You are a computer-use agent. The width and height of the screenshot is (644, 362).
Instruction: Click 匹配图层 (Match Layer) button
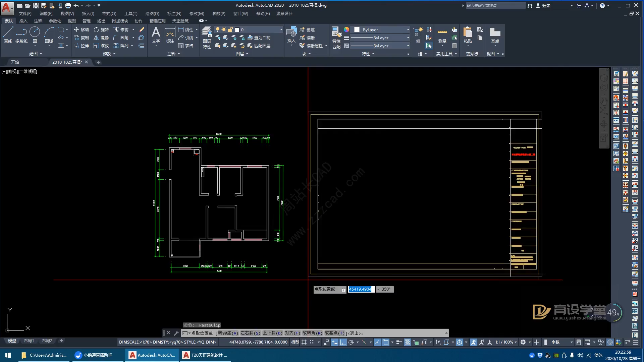point(259,46)
